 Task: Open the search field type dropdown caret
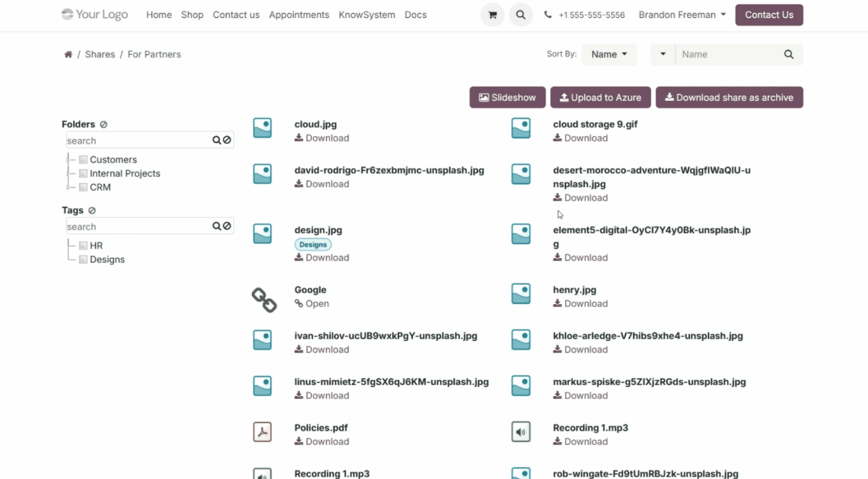pyautogui.click(x=663, y=55)
